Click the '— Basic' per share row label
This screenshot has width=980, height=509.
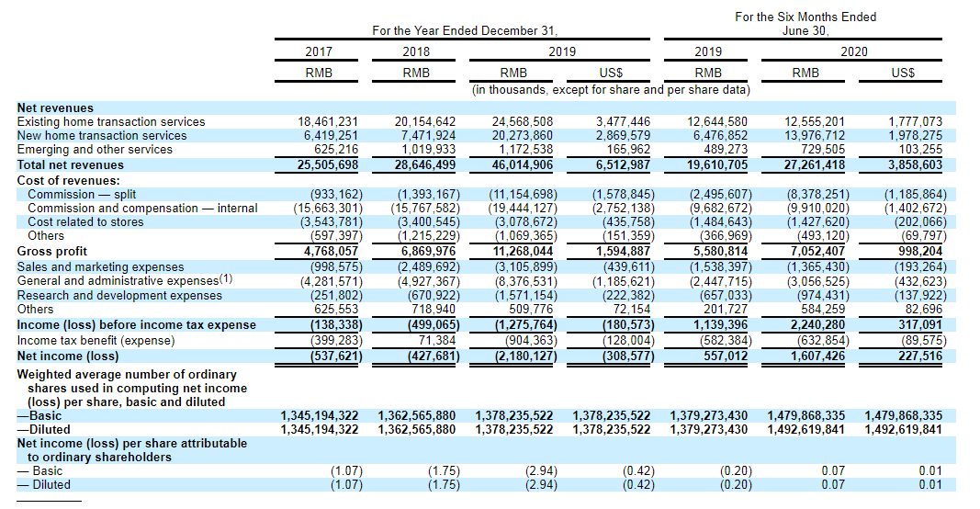pos(40,470)
